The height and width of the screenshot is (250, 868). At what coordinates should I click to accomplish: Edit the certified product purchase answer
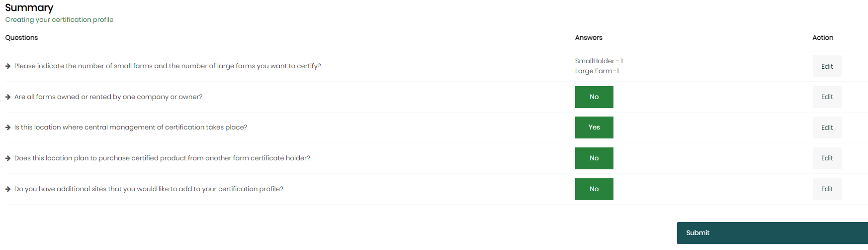pos(827,158)
